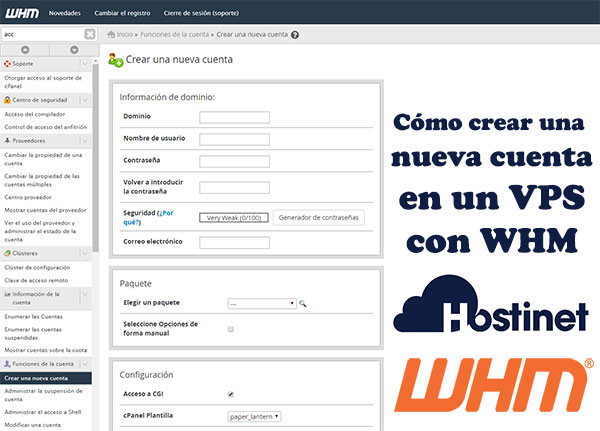This screenshot has height=431, width=600.
Task: Open Enumerar las Cuentas in sidebar
Action: (34, 317)
